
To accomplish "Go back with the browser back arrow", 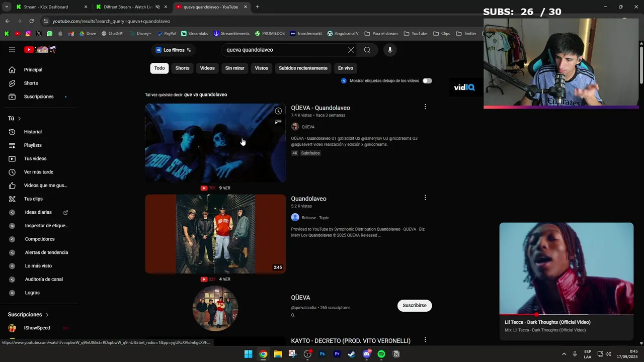I will pyautogui.click(x=7, y=21).
